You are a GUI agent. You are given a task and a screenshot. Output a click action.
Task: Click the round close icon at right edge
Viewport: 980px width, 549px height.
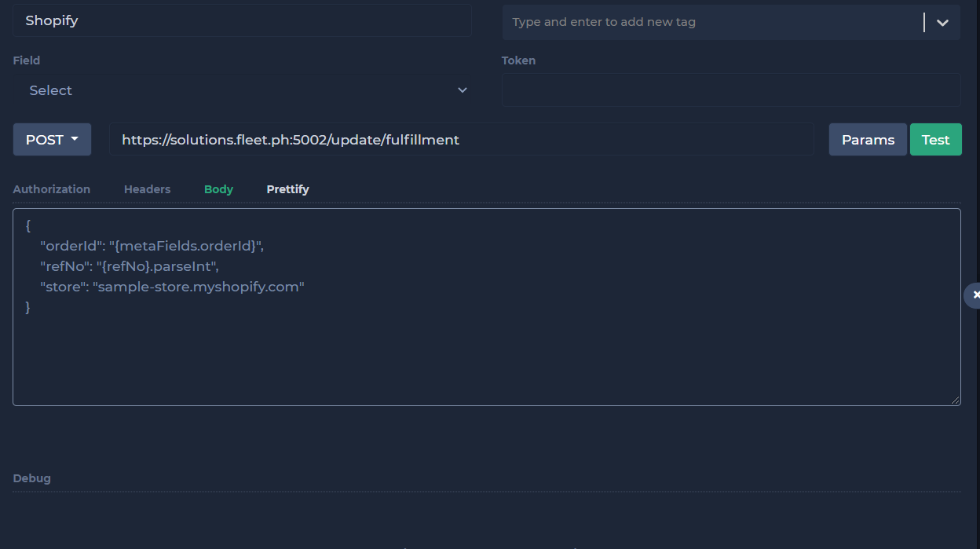[x=975, y=295]
